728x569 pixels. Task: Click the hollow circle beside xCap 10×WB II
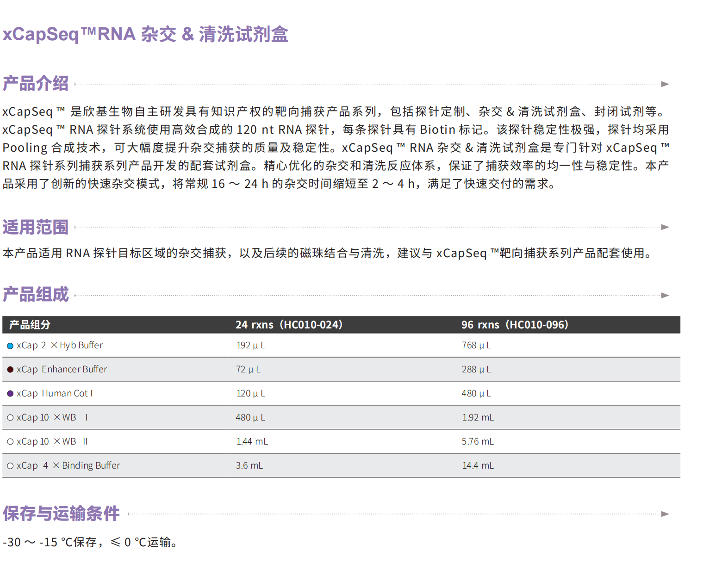(x=10, y=442)
